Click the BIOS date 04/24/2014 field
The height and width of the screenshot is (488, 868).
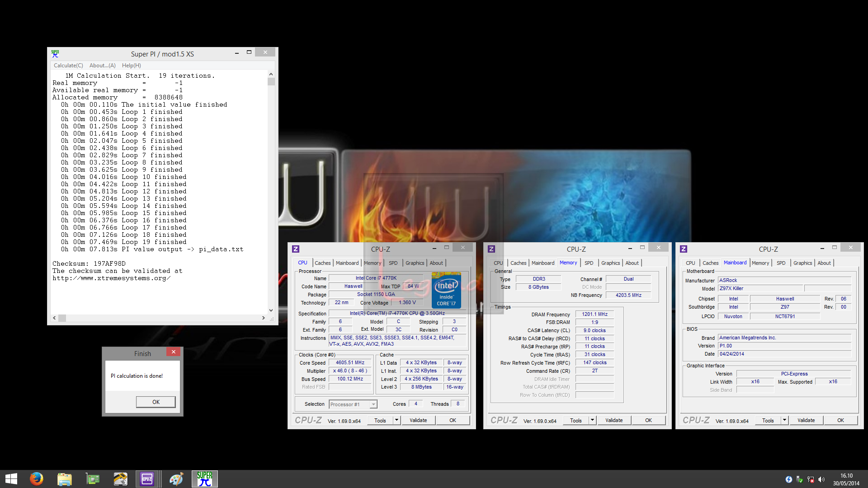(784, 354)
